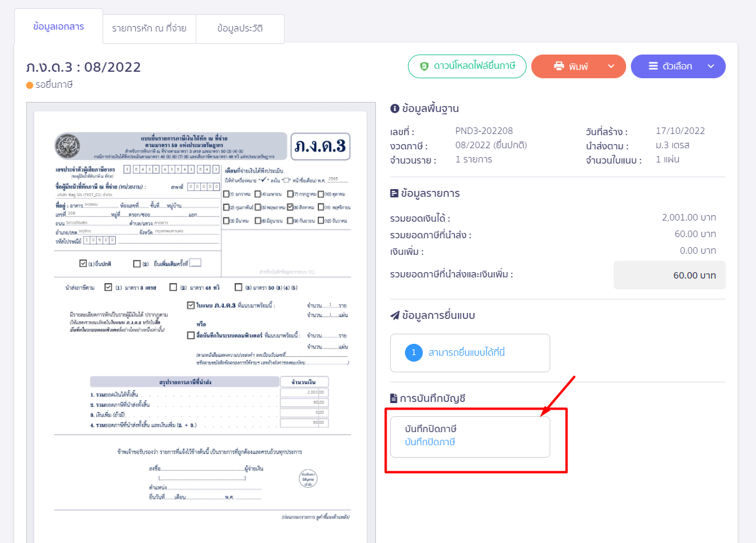
Task: Click the ภ.ง.ด.3 form preview thumbnail
Action: point(200,326)
